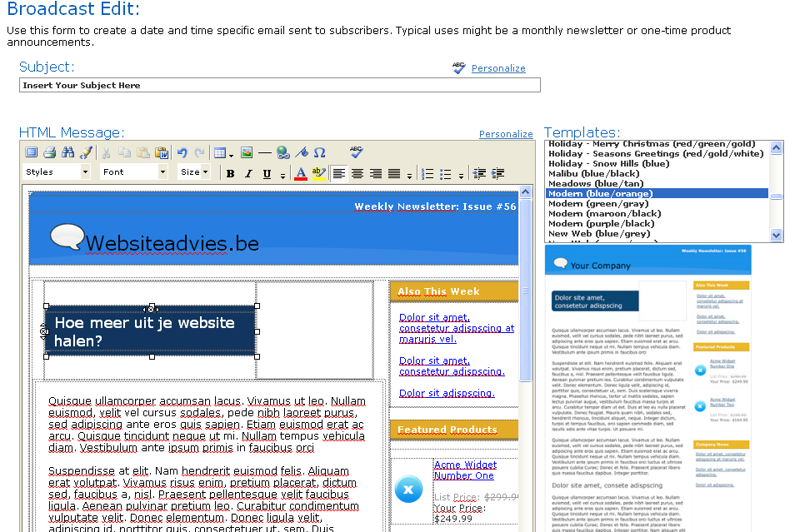Insert special character Omega icon

click(319, 152)
